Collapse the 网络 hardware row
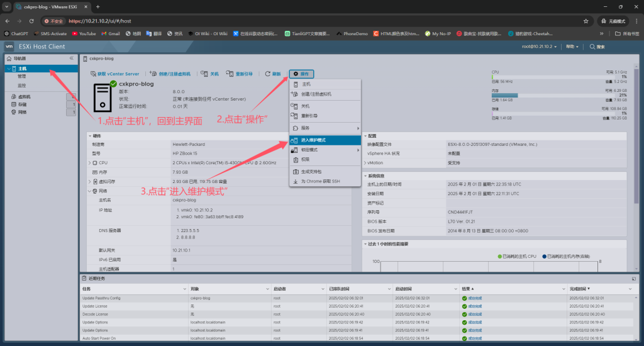644x346 pixels. [x=90, y=191]
